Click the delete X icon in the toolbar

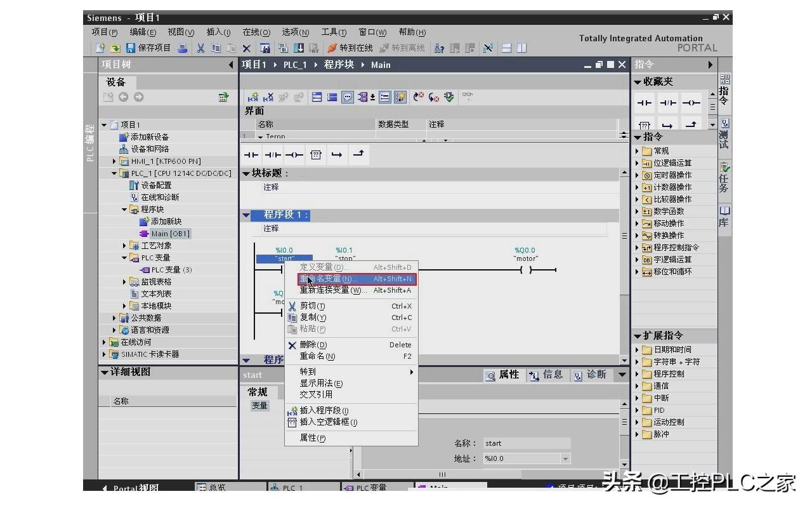coord(247,48)
